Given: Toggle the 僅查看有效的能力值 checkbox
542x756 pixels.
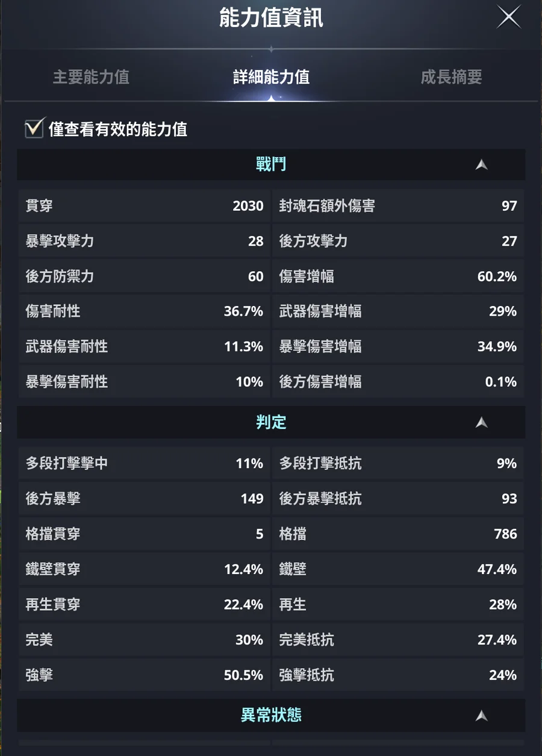Looking at the screenshot, I should [34, 129].
